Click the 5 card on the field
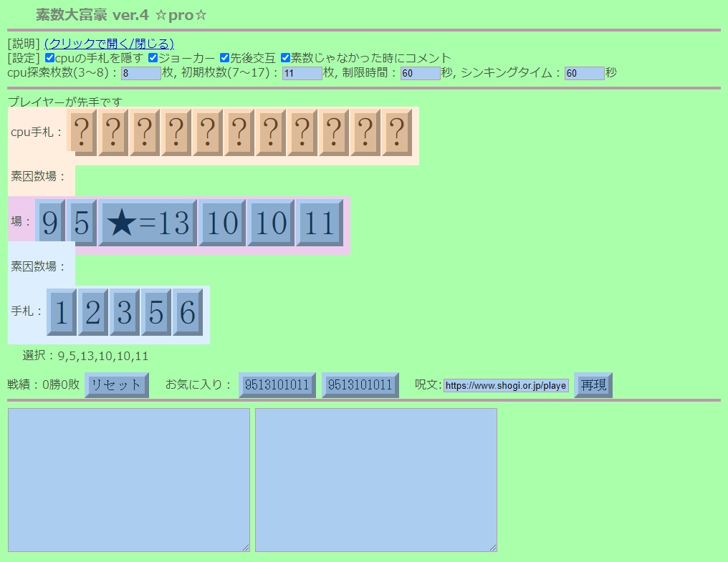 coord(82,222)
